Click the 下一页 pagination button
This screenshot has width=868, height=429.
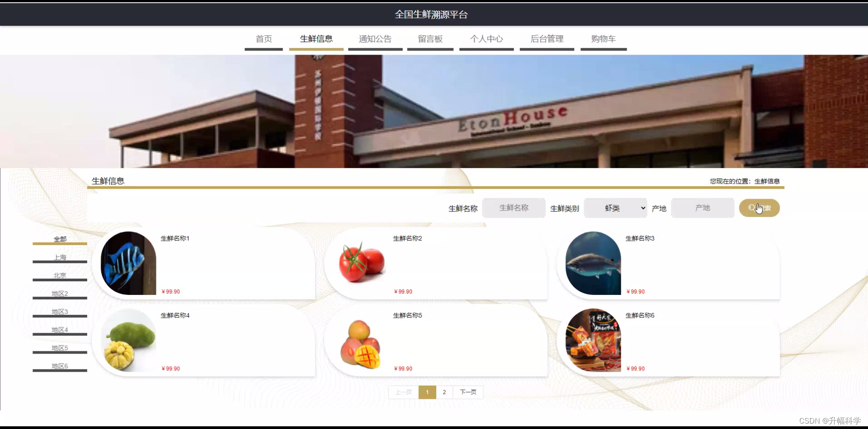tap(468, 392)
